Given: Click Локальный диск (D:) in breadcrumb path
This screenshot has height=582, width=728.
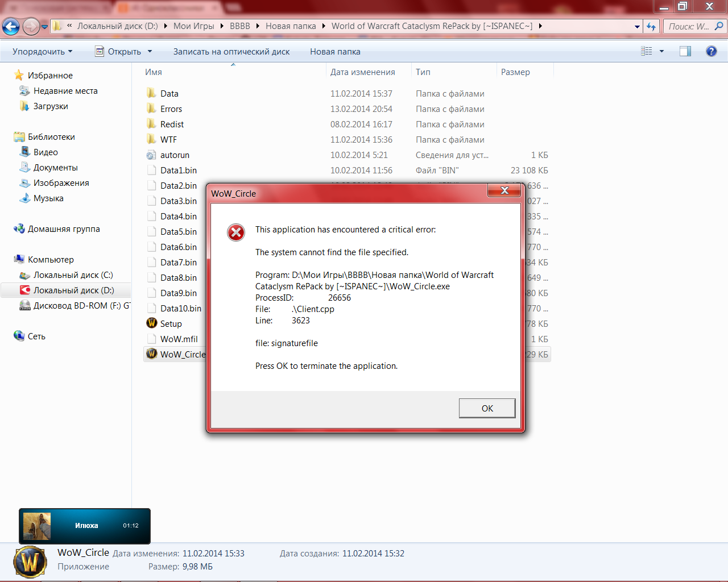Looking at the screenshot, I should click(118, 26).
